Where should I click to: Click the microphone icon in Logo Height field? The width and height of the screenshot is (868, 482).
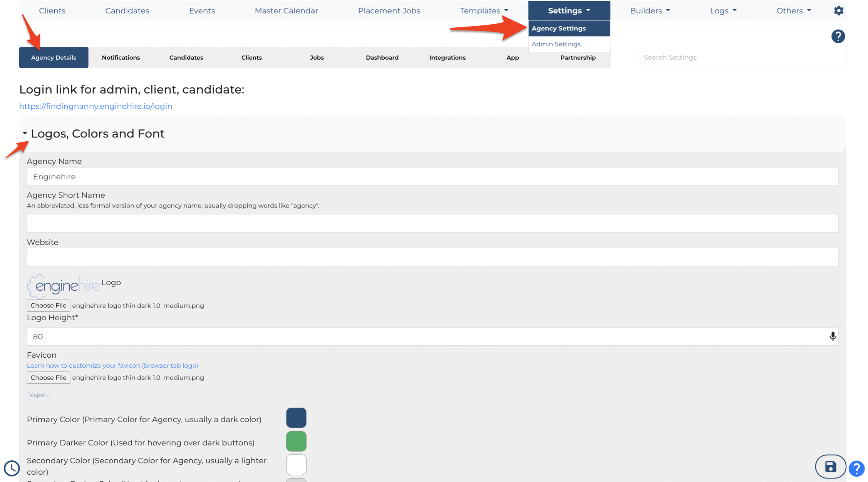coord(833,336)
